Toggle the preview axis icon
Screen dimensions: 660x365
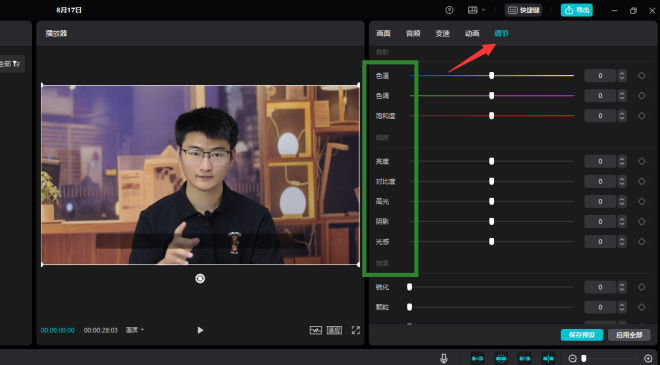(x=548, y=358)
